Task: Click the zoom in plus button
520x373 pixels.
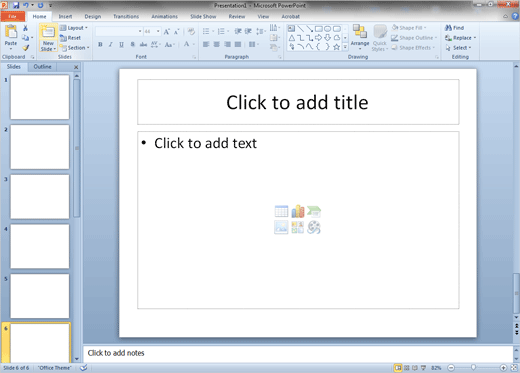Action: (503, 368)
